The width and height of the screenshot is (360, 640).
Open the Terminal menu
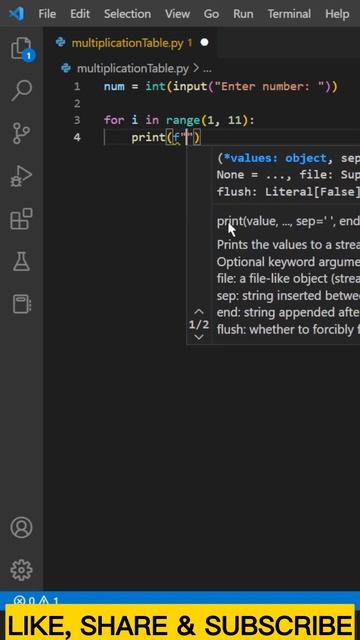pyautogui.click(x=289, y=14)
